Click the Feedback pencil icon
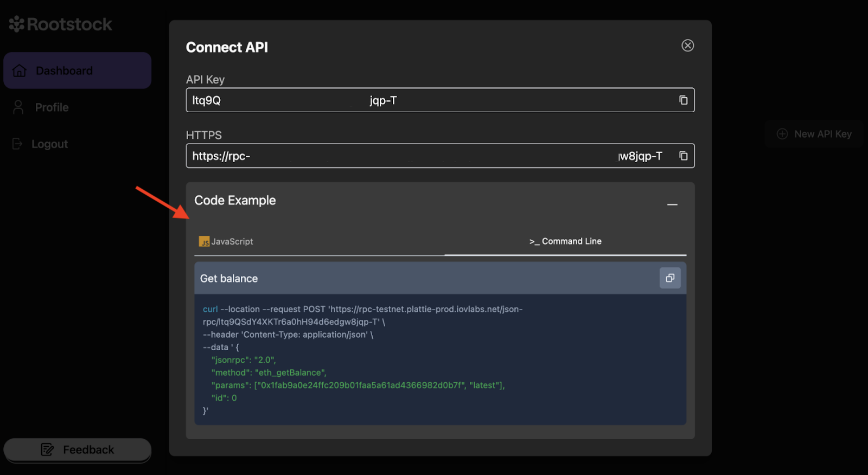The image size is (868, 475). [47, 450]
